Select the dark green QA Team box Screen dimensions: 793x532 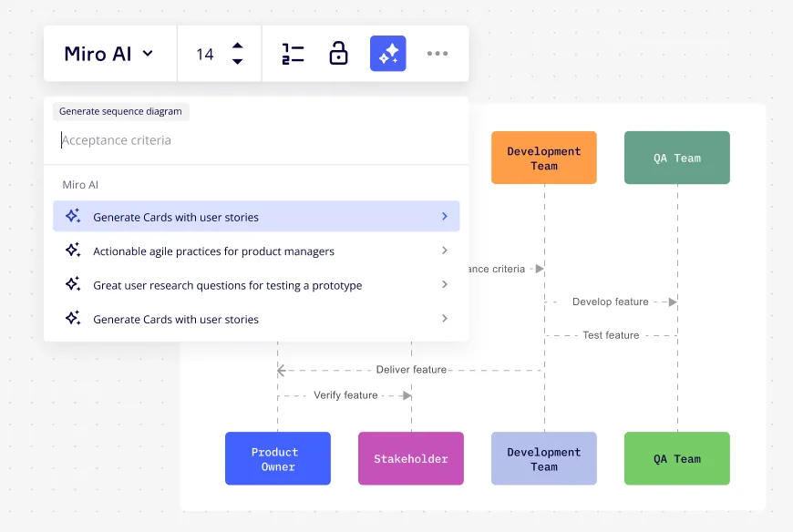click(676, 158)
